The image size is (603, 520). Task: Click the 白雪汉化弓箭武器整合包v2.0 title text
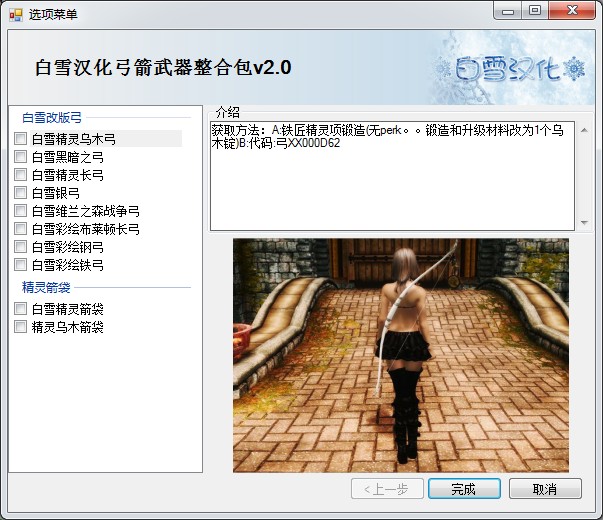click(163, 68)
